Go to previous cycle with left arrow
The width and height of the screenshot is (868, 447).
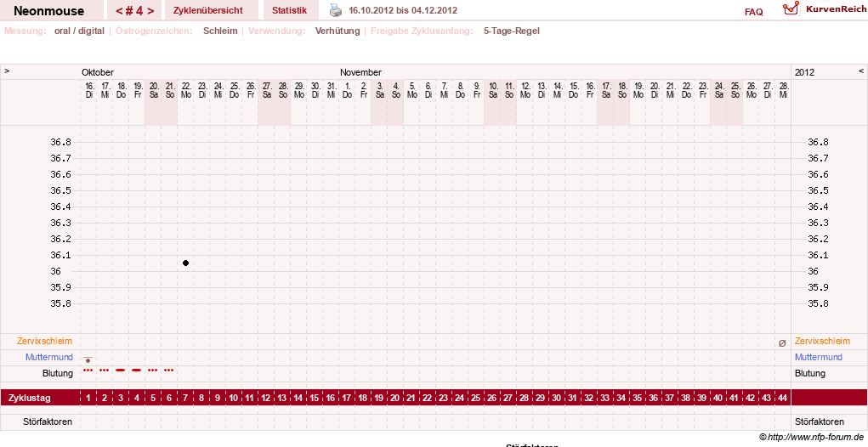(x=119, y=10)
